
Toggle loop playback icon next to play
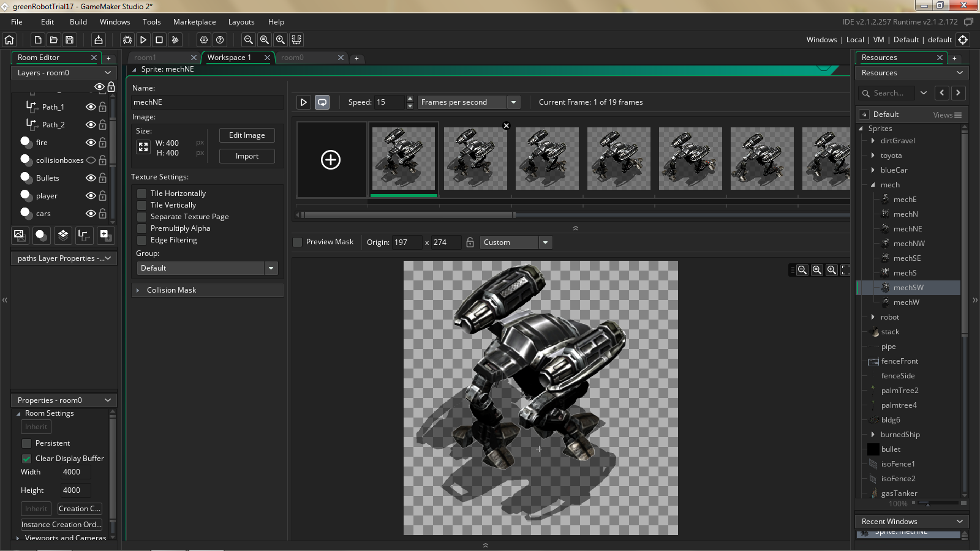pos(322,102)
